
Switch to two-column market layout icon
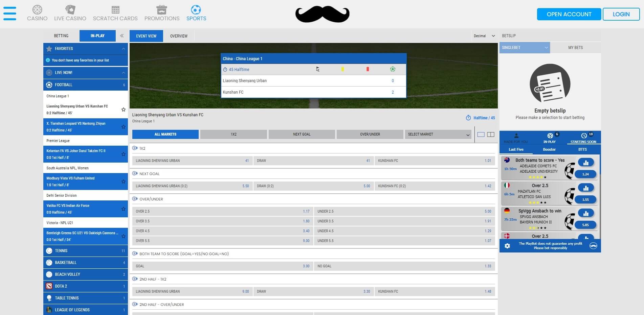click(x=491, y=134)
